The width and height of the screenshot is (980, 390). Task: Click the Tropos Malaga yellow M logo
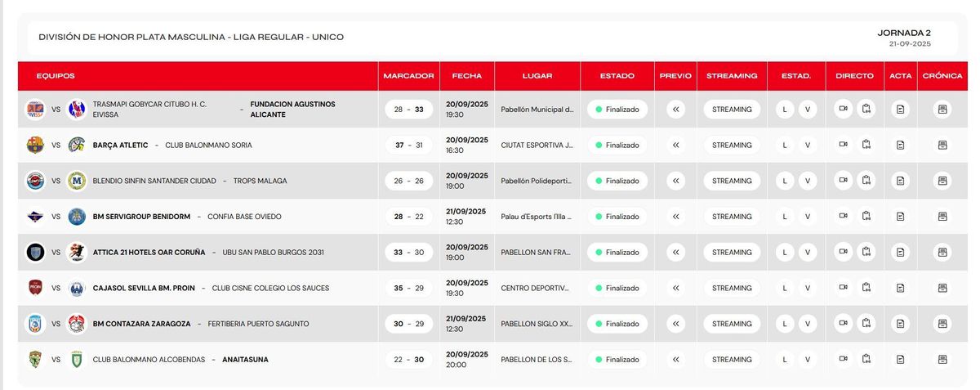point(77,181)
